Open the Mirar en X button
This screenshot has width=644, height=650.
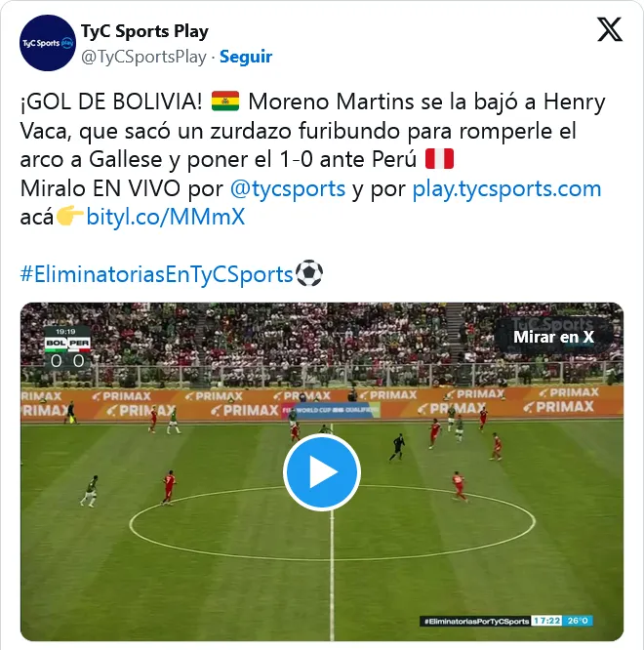click(x=553, y=337)
